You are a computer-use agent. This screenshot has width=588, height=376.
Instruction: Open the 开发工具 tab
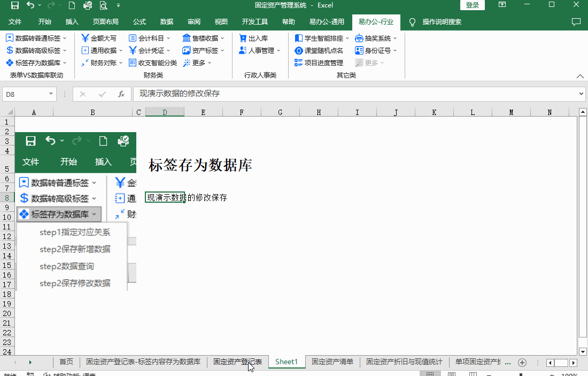255,22
